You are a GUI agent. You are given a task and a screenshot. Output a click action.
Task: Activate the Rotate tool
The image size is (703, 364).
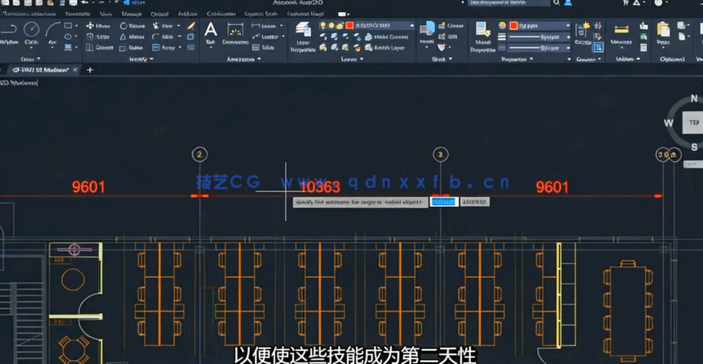click(x=132, y=26)
